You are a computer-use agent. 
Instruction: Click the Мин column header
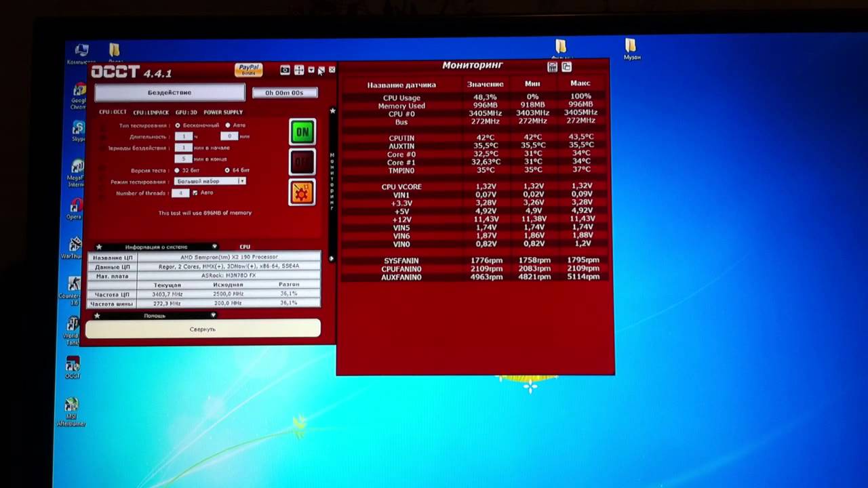tap(532, 83)
